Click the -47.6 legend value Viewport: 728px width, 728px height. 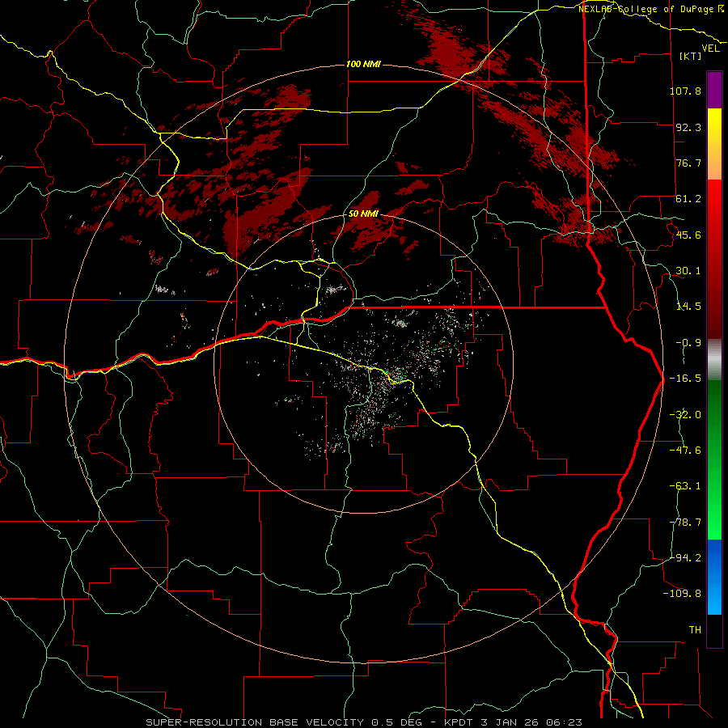point(685,451)
